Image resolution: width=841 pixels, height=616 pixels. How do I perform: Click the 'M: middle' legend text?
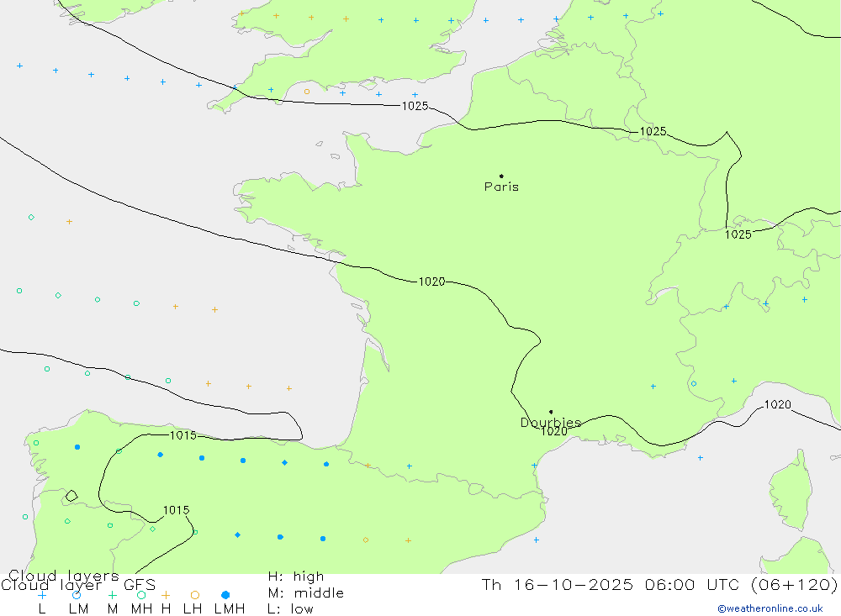[306, 593]
